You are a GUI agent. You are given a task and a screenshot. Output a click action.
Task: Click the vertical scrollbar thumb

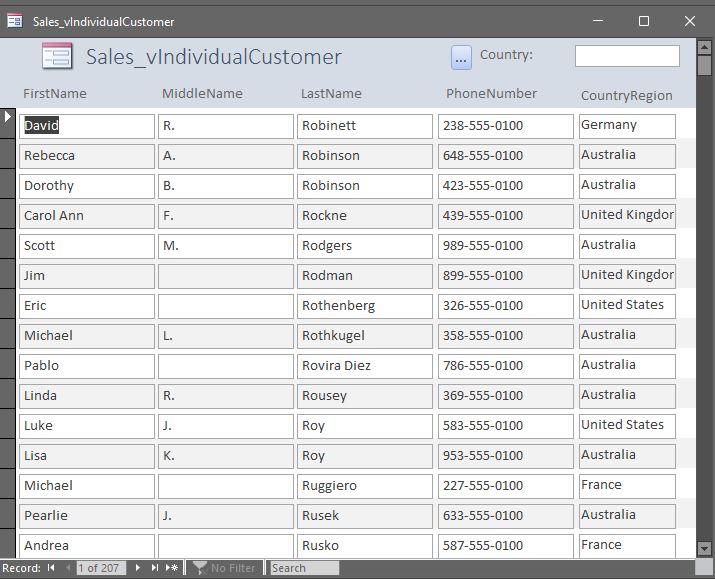705,66
